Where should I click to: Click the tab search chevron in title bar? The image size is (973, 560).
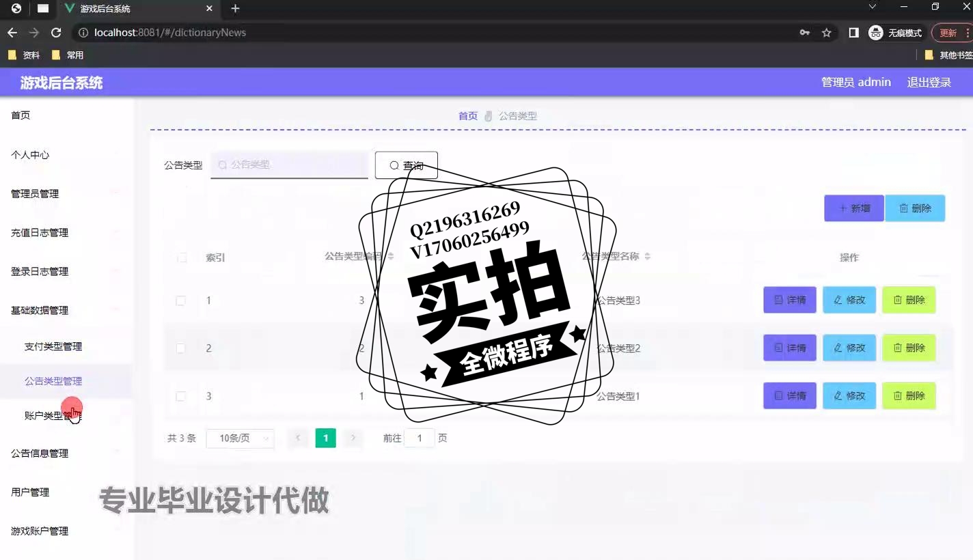tap(873, 7)
